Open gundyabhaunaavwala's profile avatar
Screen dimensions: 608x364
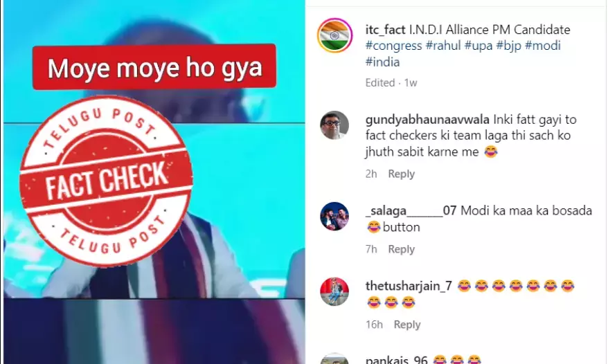tap(334, 125)
